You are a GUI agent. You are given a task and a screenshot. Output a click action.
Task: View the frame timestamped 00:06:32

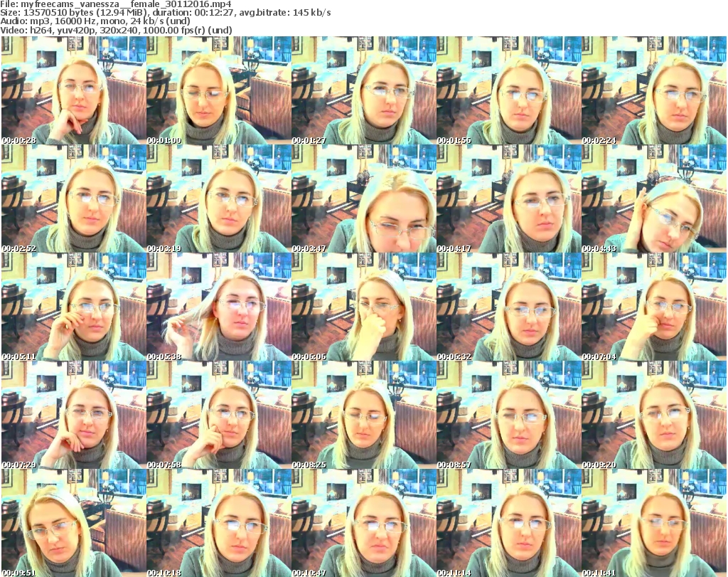click(x=509, y=307)
